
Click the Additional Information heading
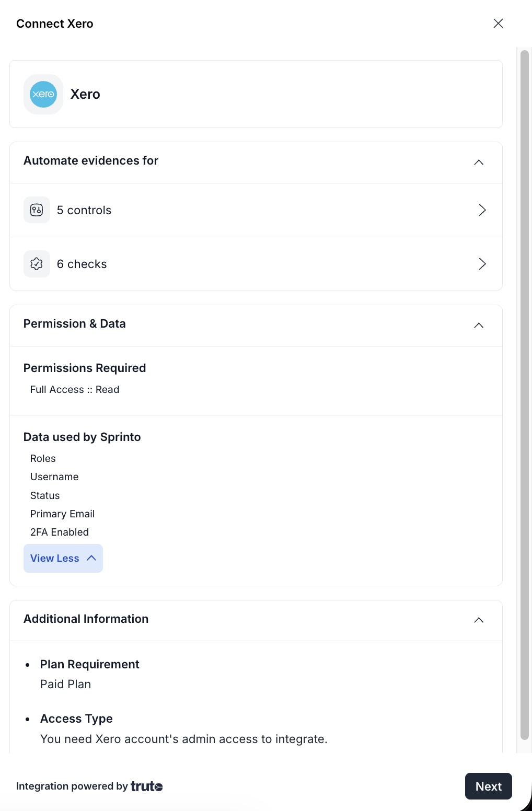[x=86, y=619]
